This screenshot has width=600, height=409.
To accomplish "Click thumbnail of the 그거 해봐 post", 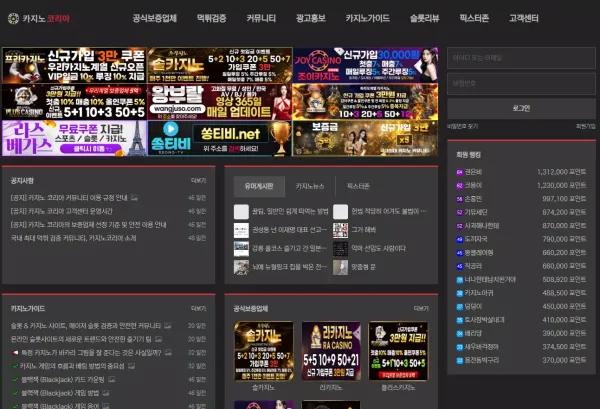I will pyautogui.click(x=340, y=230).
